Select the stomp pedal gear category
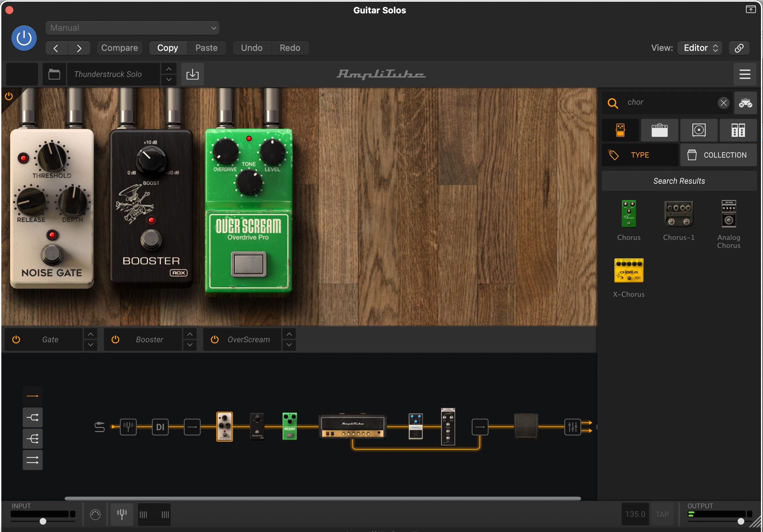Viewport: 763px width, 532px height. pyautogui.click(x=620, y=130)
